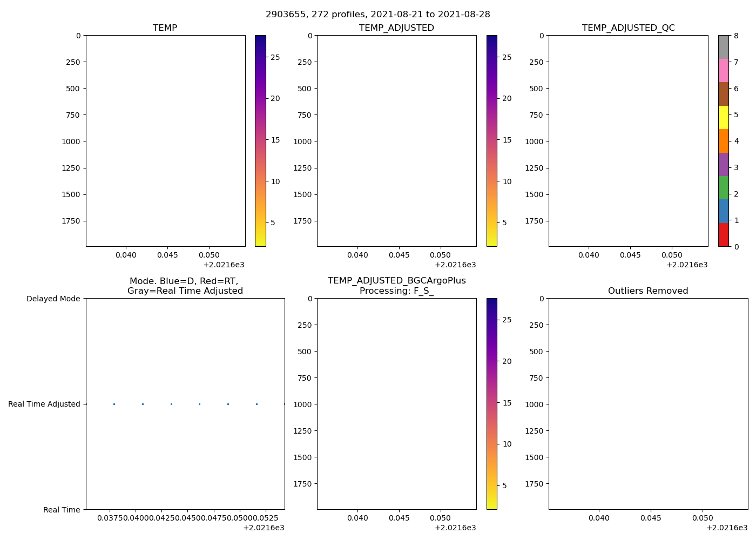The image size is (756, 540).
Task: Pick the brown QC colorbar segment
Action: click(x=723, y=94)
